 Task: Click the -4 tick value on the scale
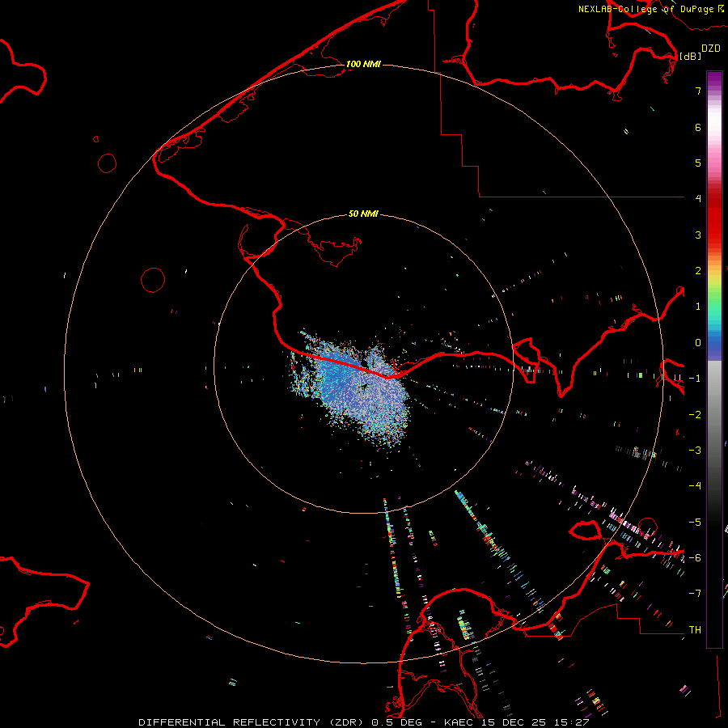click(x=695, y=486)
